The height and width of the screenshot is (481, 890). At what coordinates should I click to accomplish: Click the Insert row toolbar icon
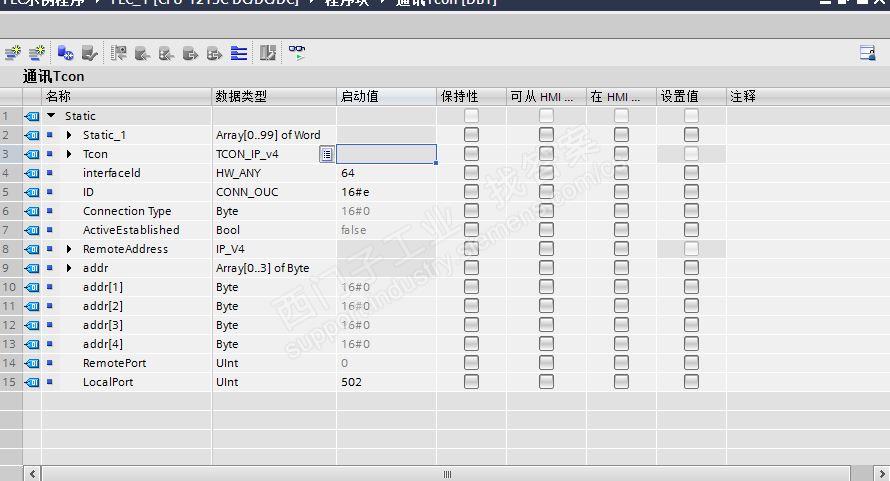coord(12,53)
